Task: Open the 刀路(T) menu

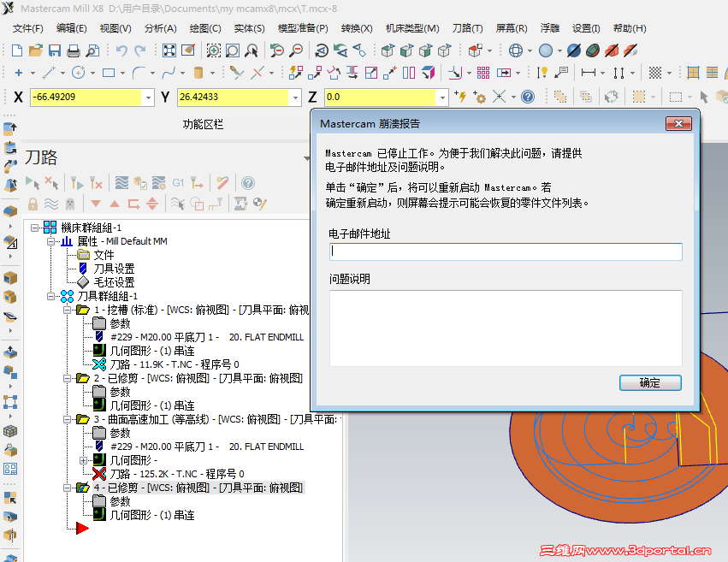Action: tap(468, 28)
